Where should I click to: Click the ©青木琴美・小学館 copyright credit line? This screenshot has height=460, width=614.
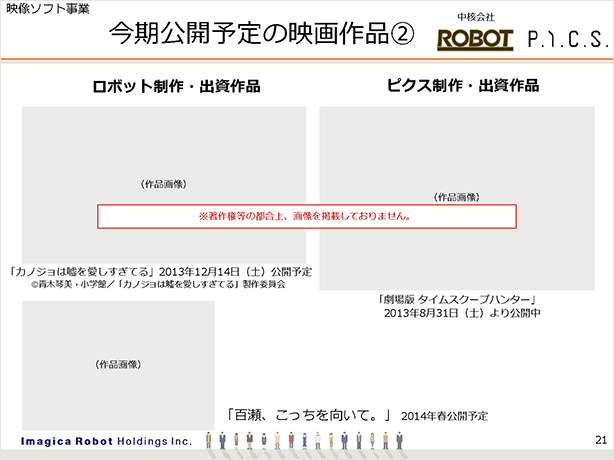158,284
